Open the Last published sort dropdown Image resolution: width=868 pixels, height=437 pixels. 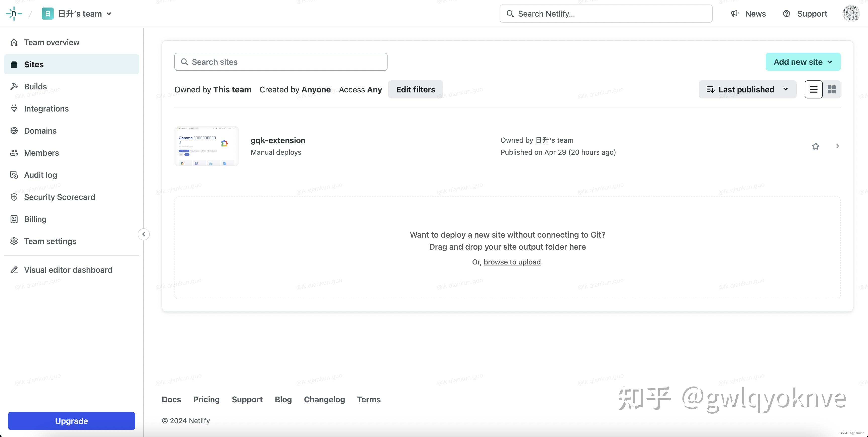click(747, 89)
